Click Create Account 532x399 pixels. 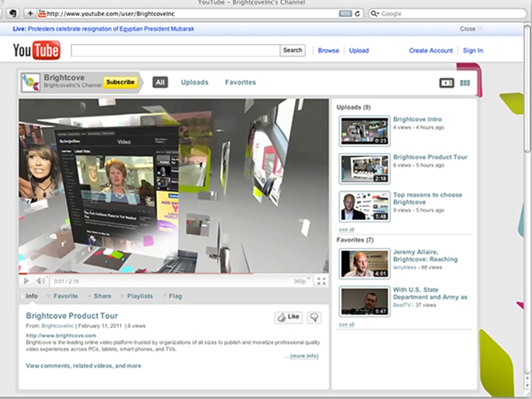tap(431, 51)
